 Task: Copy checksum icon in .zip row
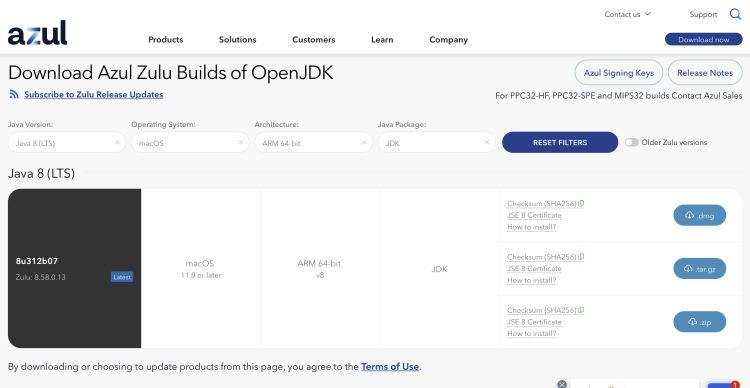pyautogui.click(x=582, y=310)
